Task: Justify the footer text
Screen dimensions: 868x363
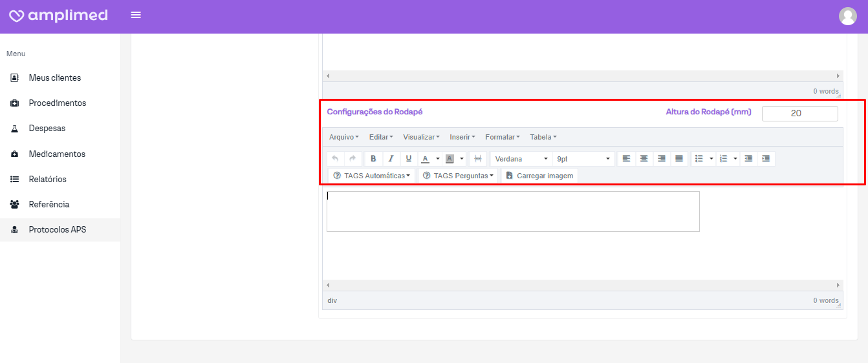Action: pyautogui.click(x=678, y=159)
